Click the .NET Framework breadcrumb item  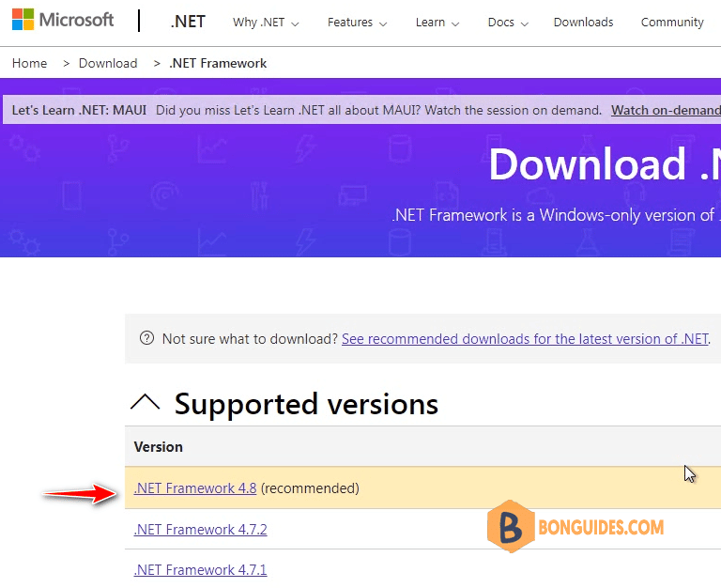coord(218,63)
